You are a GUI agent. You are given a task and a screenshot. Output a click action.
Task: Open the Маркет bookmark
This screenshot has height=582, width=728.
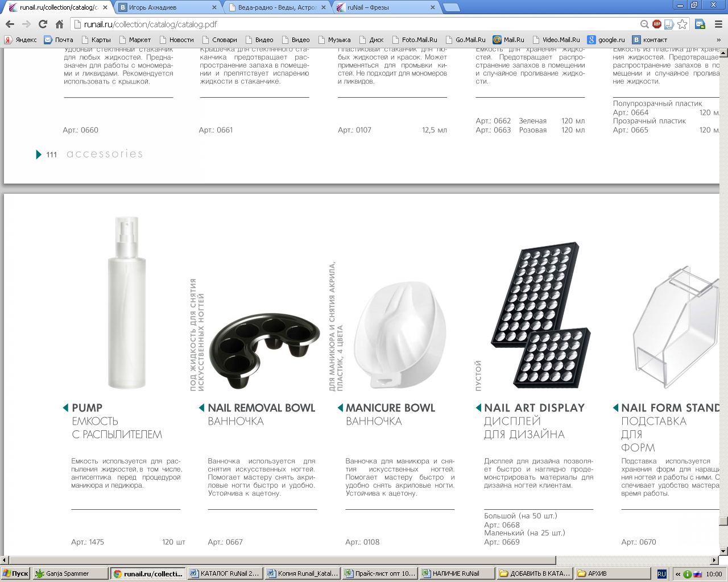tap(134, 40)
